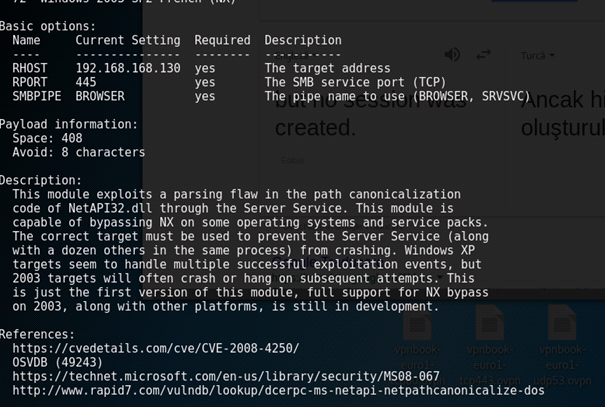Select the leftmost vpnbook-euro1 file beside tcp443
Viewport: 605px width, 407px height.
tap(417, 346)
